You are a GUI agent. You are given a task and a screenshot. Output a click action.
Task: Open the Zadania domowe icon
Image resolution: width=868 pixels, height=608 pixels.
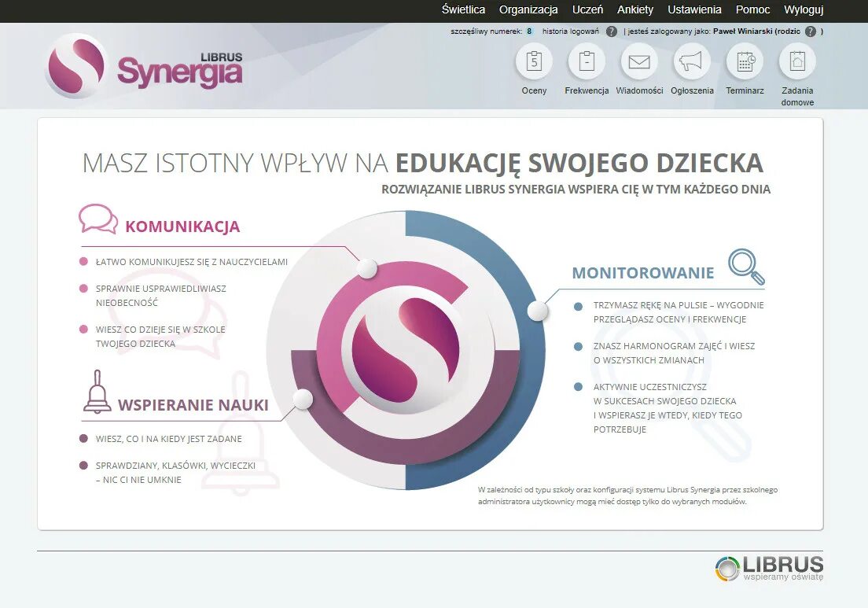(797, 61)
